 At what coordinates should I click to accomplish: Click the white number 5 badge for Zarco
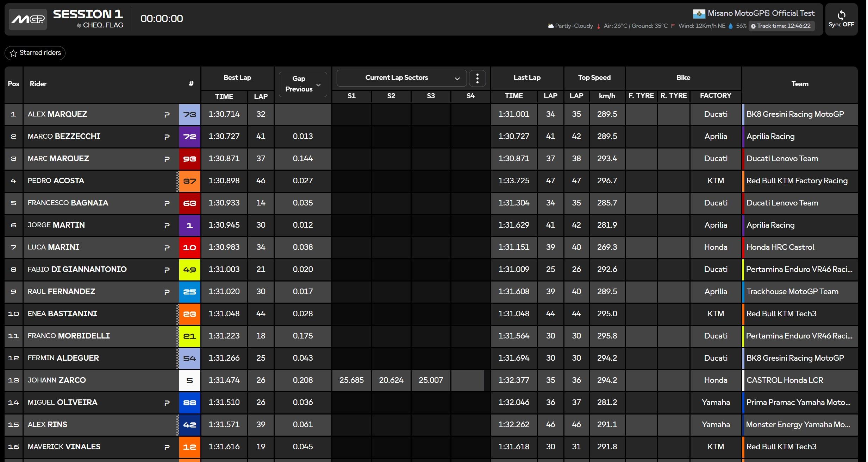coord(190,381)
